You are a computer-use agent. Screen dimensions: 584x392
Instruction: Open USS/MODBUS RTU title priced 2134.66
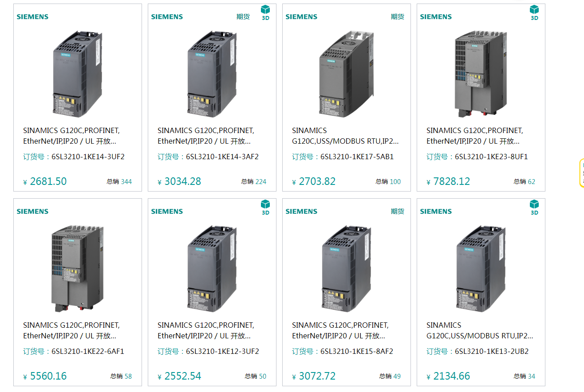(480, 330)
